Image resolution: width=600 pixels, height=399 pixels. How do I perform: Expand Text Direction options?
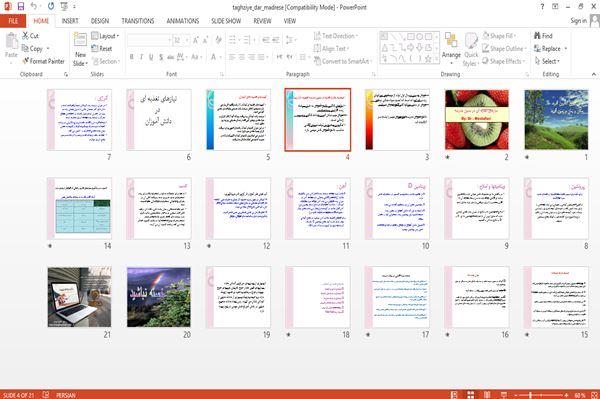click(336, 36)
